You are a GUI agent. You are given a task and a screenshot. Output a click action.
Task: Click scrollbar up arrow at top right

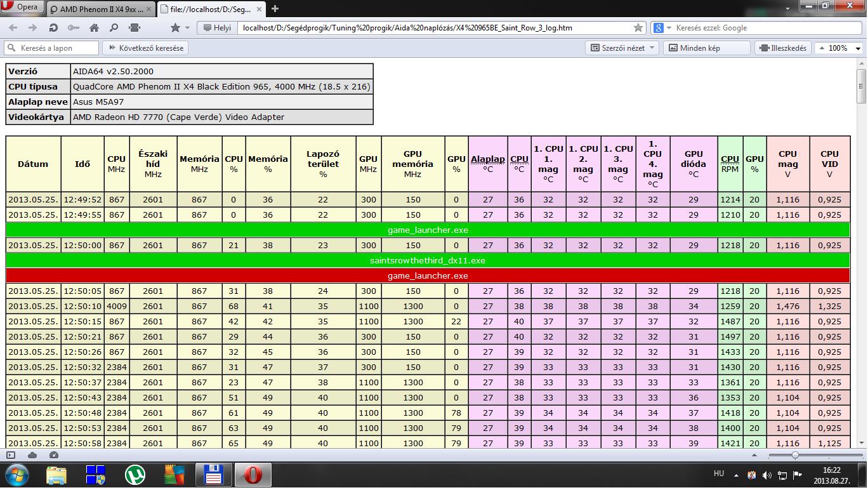[861, 63]
